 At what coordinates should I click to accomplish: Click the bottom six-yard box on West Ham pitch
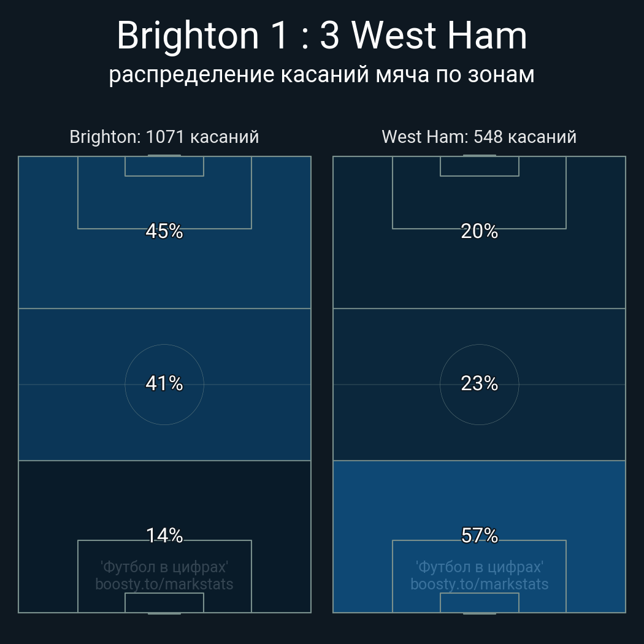479,602
